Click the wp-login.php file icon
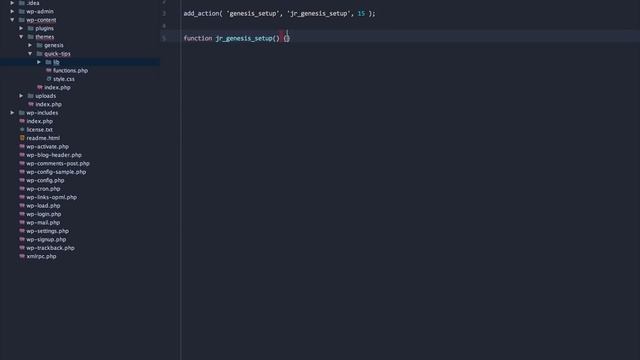This screenshot has height=360, width=640. 22,214
